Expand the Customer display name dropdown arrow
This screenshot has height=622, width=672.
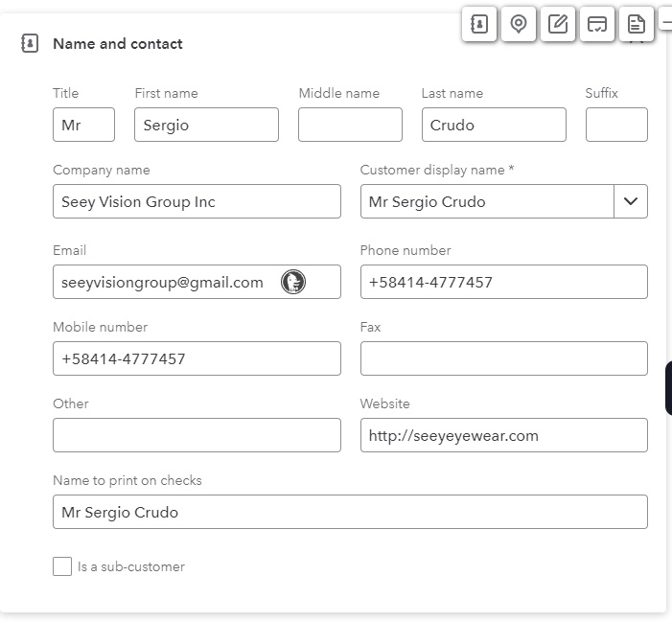[x=631, y=201]
